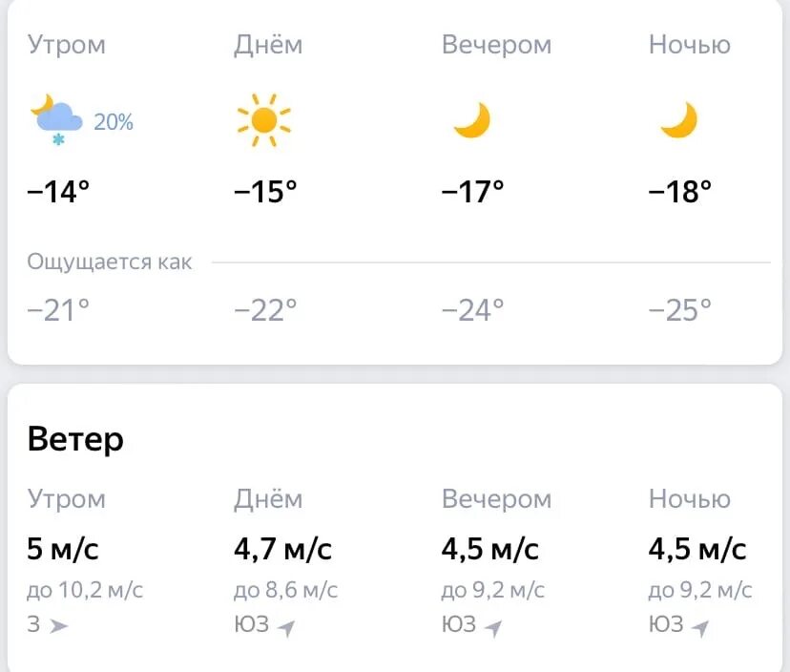Select the Ночью label in the wind card

[689, 499]
